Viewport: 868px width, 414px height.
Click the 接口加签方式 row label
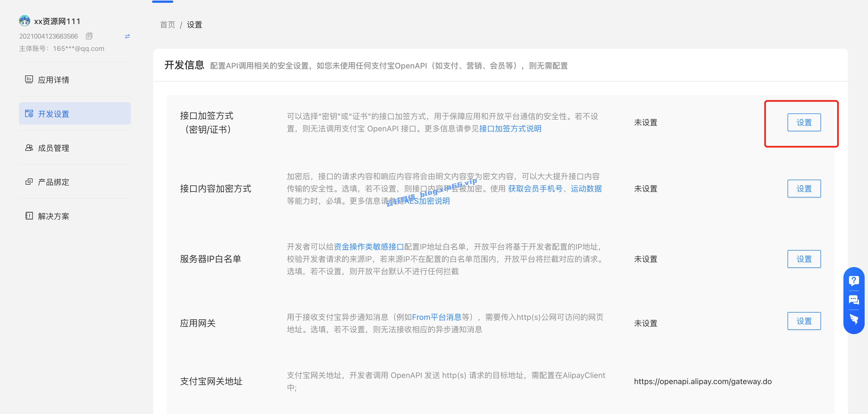[207, 123]
